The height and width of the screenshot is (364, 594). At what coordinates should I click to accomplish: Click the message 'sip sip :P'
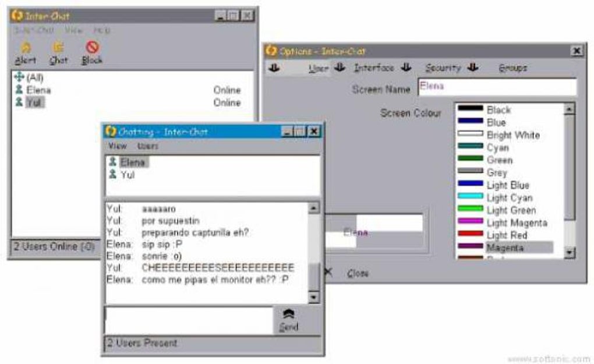pyautogui.click(x=162, y=244)
